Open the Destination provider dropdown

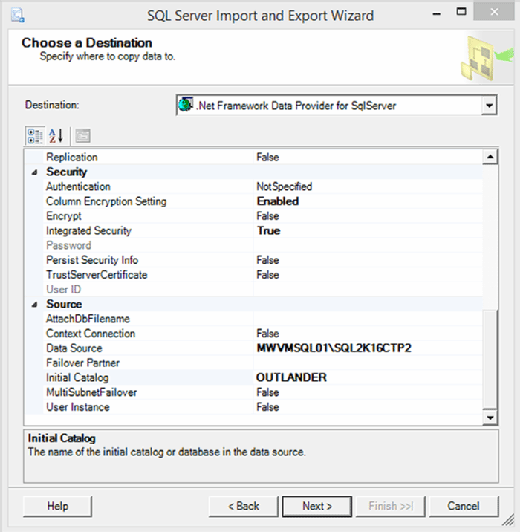click(489, 105)
